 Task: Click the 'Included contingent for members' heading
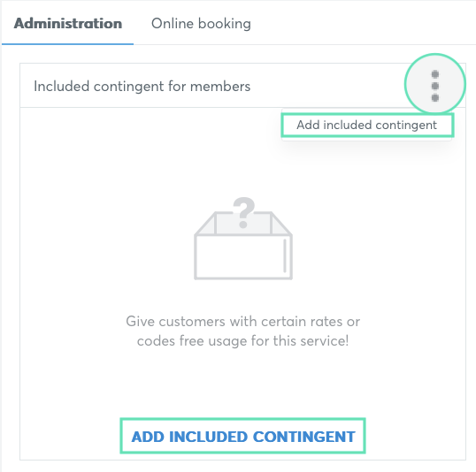point(142,86)
